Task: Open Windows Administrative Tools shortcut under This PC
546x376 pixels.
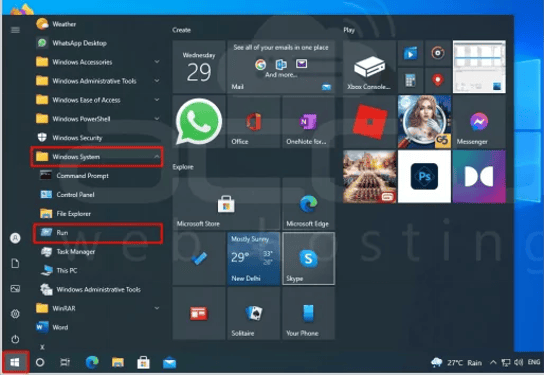Action: pyautogui.click(x=96, y=290)
